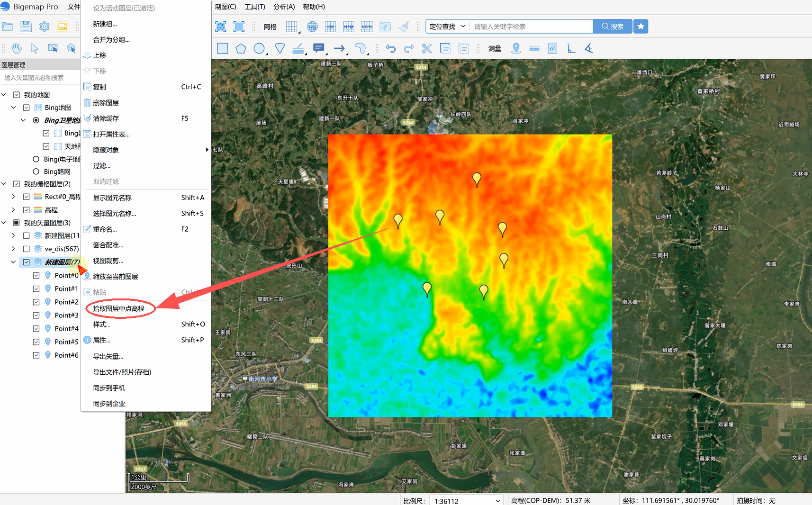
Task: Open the folder icon in the toolbar
Action: [8, 27]
